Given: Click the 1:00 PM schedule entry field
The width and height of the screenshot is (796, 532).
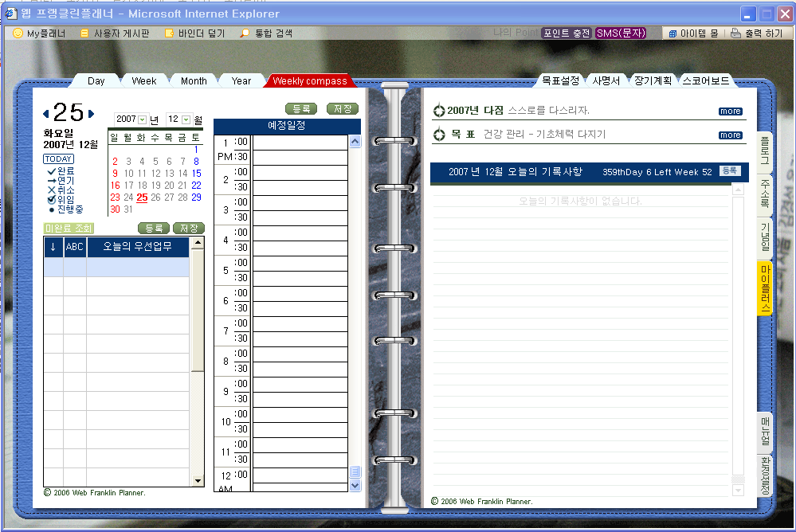Looking at the screenshot, I should tap(300, 143).
